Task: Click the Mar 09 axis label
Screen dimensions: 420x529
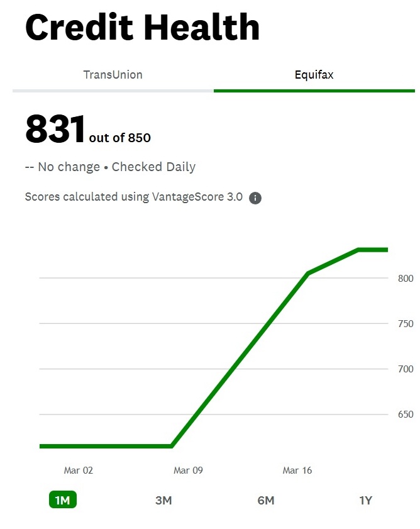Action: coord(188,471)
